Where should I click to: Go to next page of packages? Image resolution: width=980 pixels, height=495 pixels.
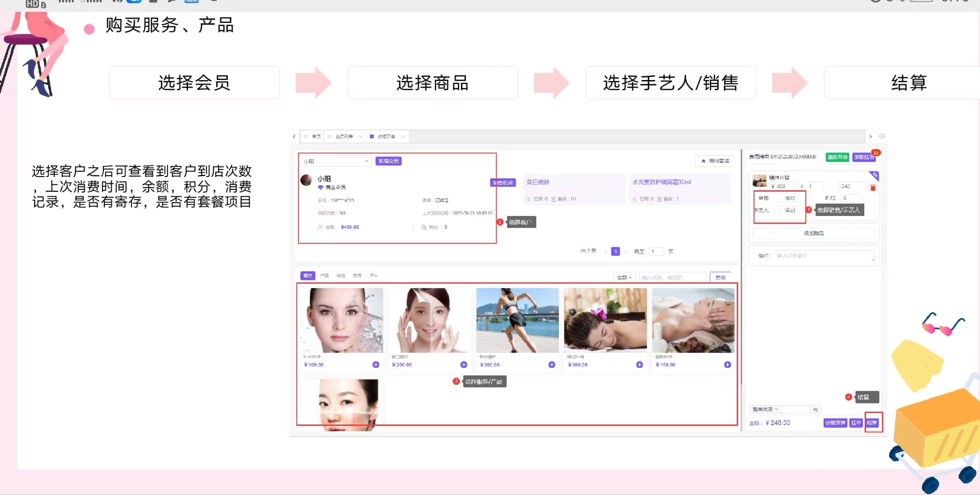point(626,251)
